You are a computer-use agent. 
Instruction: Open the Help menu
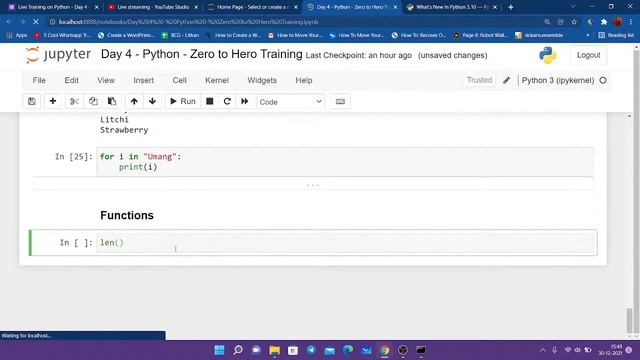click(304, 80)
